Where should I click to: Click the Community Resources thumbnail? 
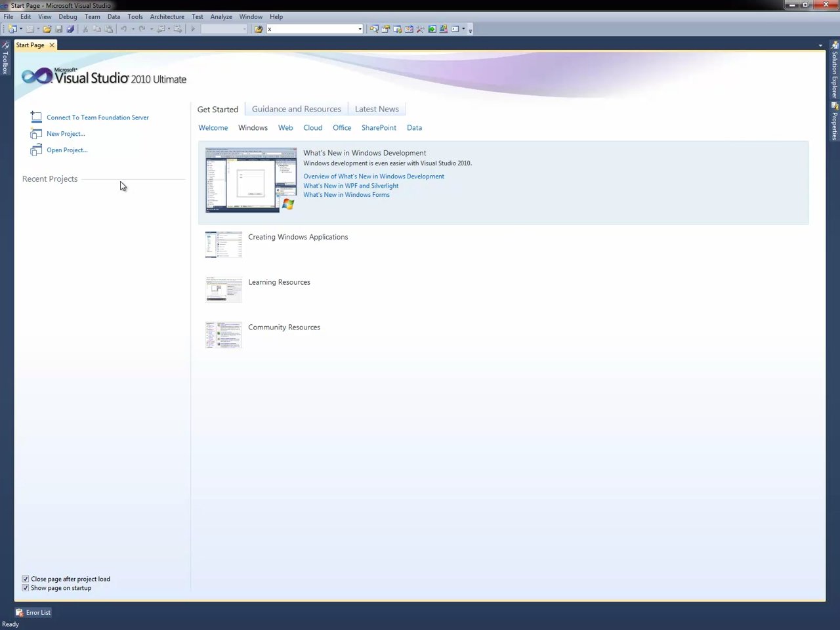click(223, 335)
